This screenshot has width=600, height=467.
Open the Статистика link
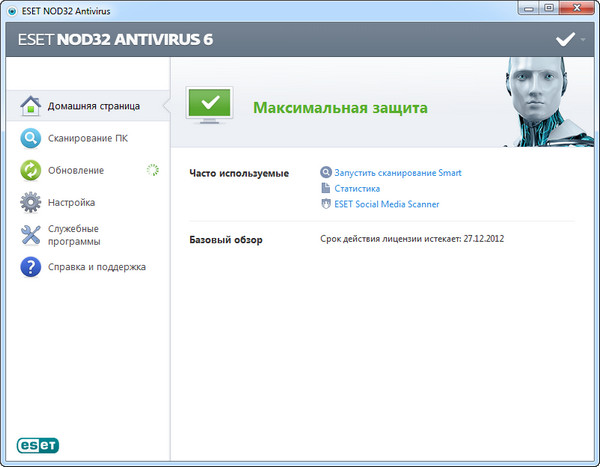tap(357, 188)
